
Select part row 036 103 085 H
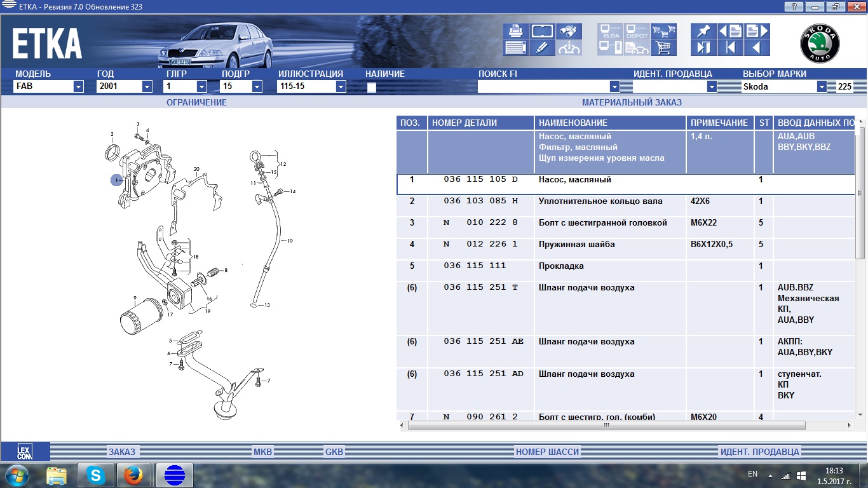click(480, 201)
